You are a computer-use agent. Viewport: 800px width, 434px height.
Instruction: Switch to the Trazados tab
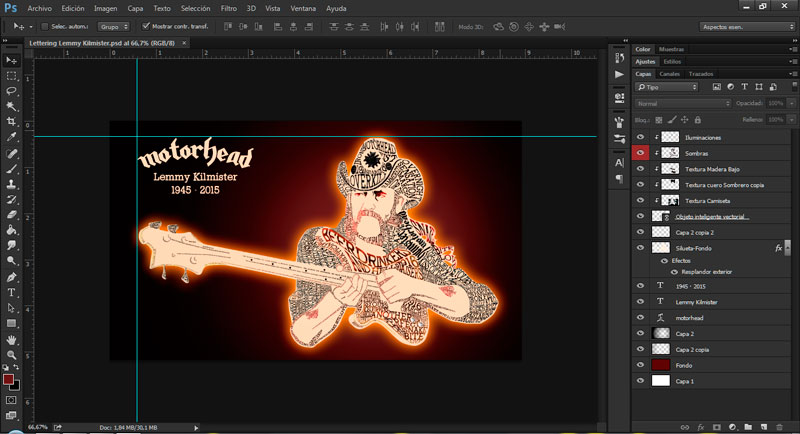coord(701,74)
